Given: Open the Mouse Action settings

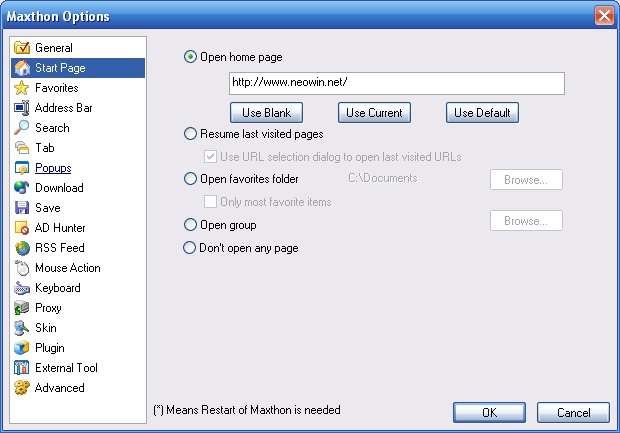Looking at the screenshot, I should click(x=68, y=268).
